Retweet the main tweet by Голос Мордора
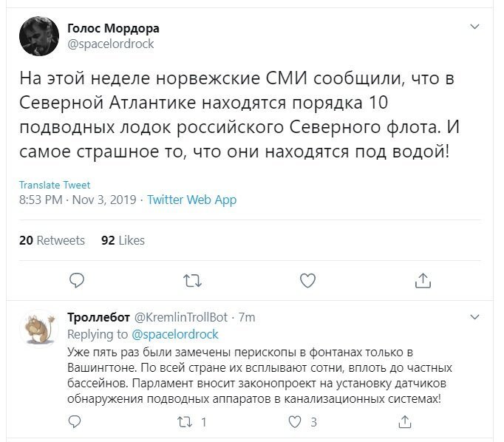This screenshot has height=442, width=504. click(192, 280)
